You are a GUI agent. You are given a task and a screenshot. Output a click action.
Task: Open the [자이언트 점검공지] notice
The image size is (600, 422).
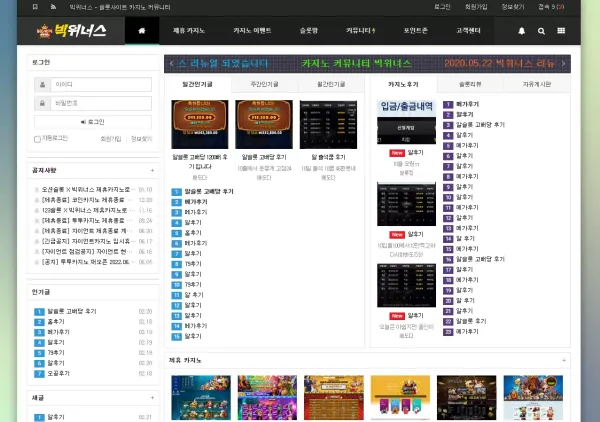[88, 252]
